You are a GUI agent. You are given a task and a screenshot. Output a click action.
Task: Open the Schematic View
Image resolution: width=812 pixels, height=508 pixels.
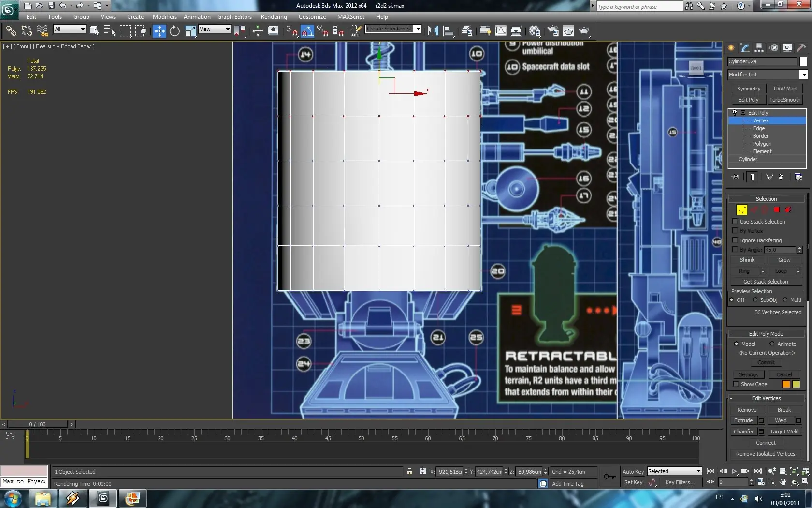click(516, 31)
